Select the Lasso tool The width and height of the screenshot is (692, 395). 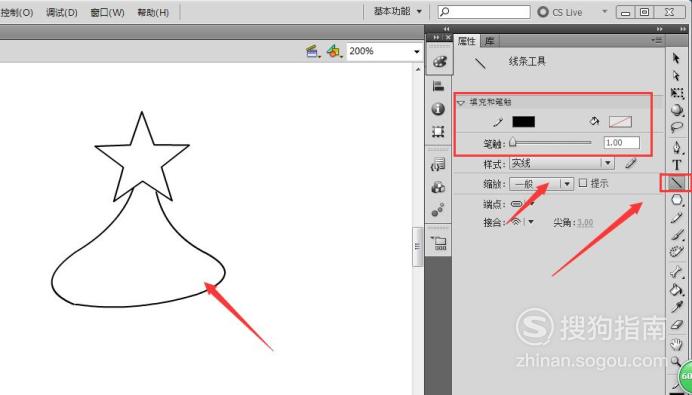pos(677,128)
